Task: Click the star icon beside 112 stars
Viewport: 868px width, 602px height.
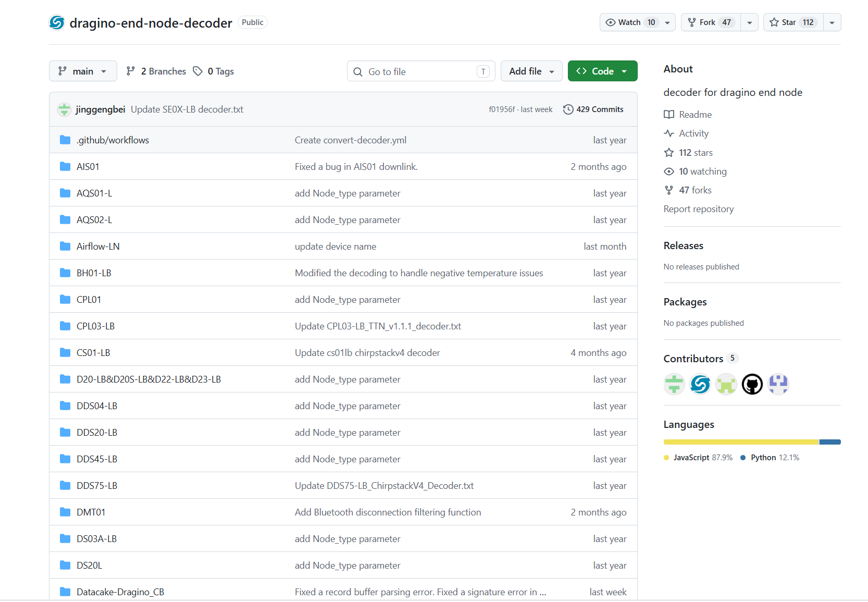Action: [669, 153]
